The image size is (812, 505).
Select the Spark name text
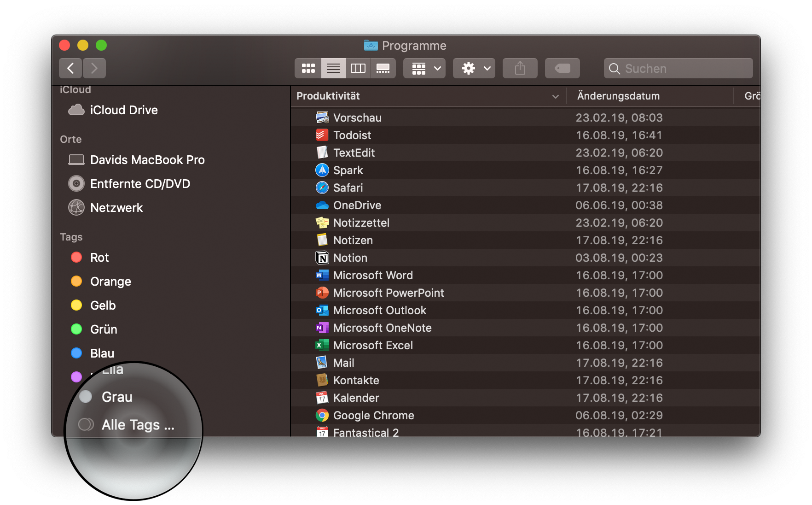point(348,170)
